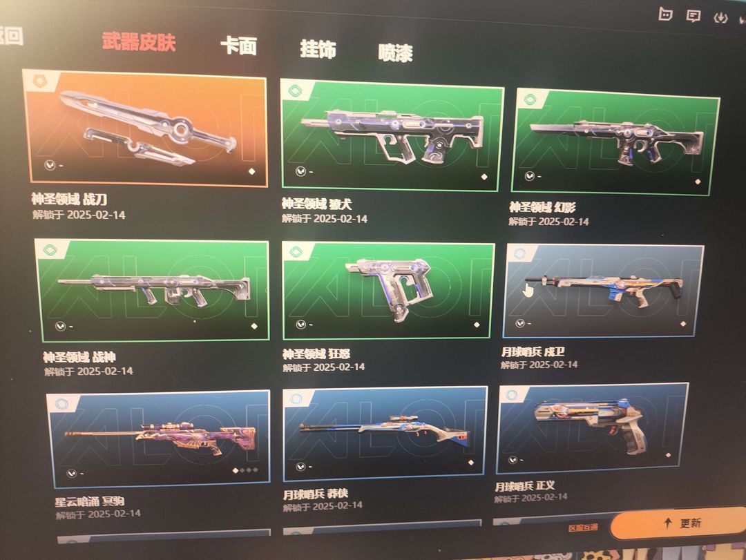Click the Valorant points icon on the 神圣领域 獠犬 card
The height and width of the screenshot is (560, 746).
[300, 171]
